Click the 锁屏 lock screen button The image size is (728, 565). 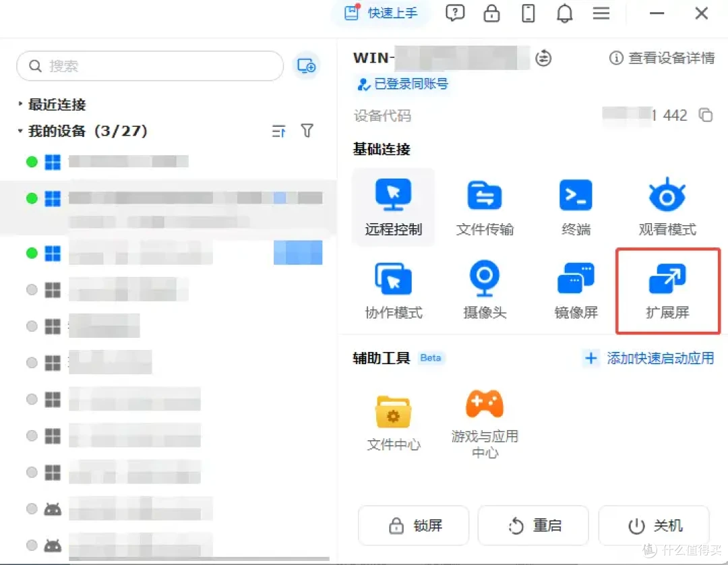tap(413, 525)
